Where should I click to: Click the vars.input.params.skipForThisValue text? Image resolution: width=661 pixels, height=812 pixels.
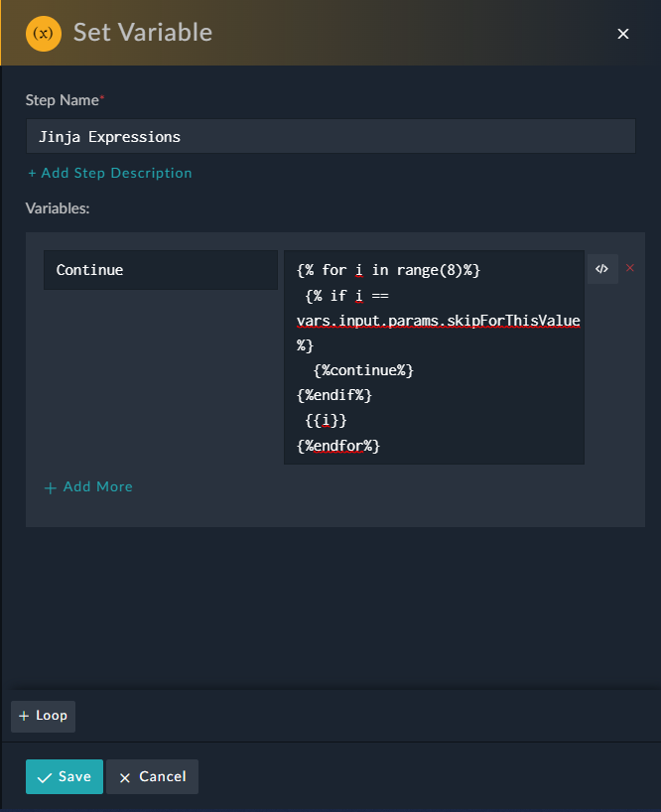click(x=438, y=321)
